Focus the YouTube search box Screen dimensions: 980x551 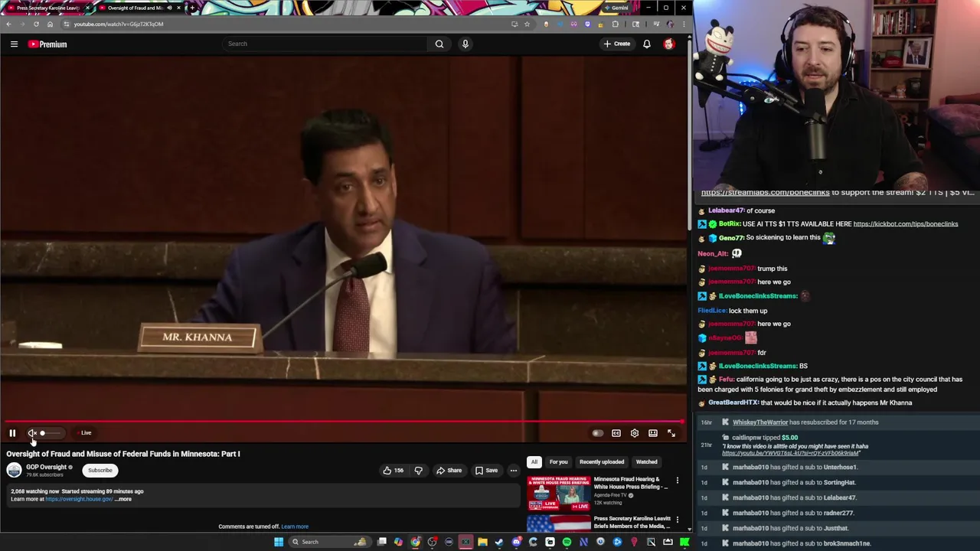(x=325, y=44)
